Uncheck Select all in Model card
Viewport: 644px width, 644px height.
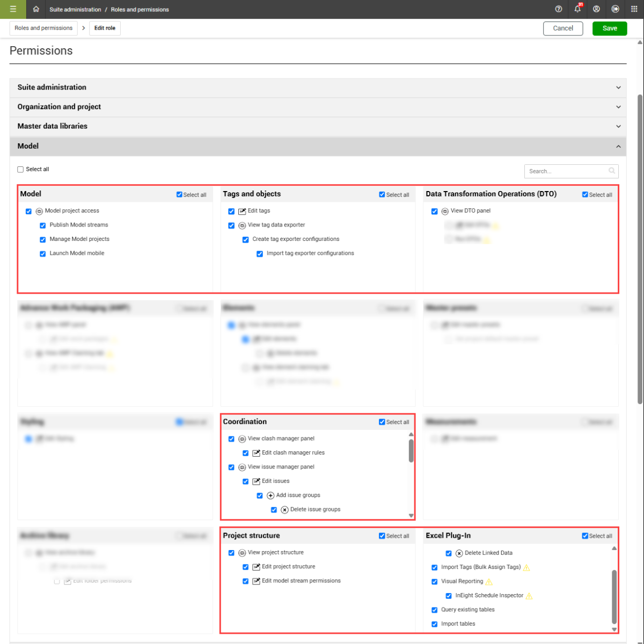(179, 195)
